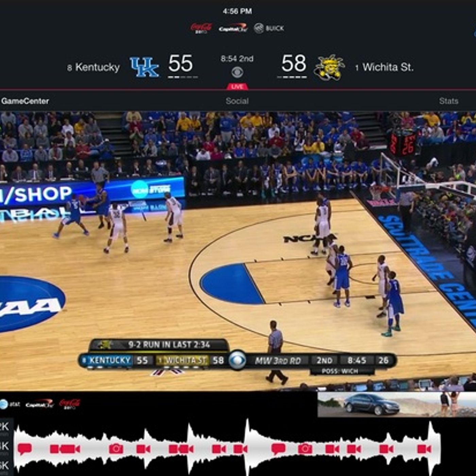Click the Capital One logo in the header
Viewport: 476px width, 476px height.
[233, 29]
